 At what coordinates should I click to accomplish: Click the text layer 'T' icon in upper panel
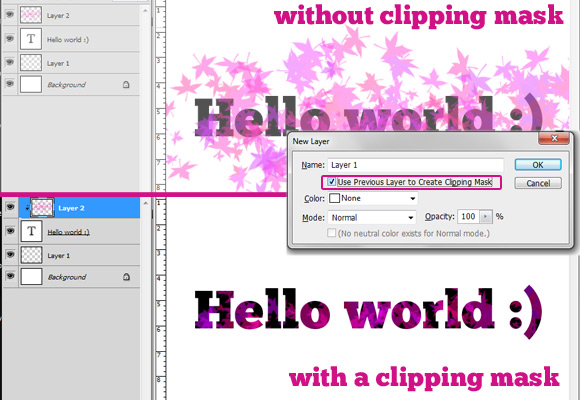(x=31, y=39)
